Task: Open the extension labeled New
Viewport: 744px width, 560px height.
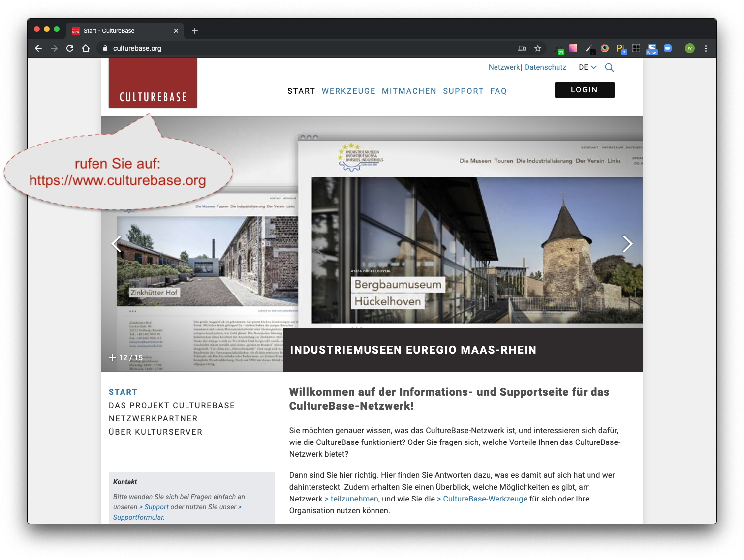Action: pyautogui.click(x=652, y=49)
